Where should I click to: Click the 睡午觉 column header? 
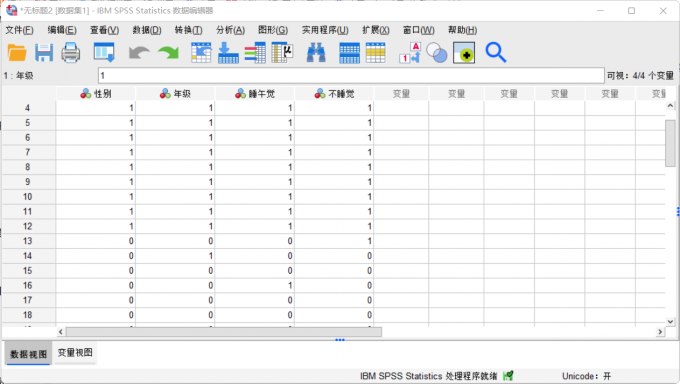click(255, 94)
